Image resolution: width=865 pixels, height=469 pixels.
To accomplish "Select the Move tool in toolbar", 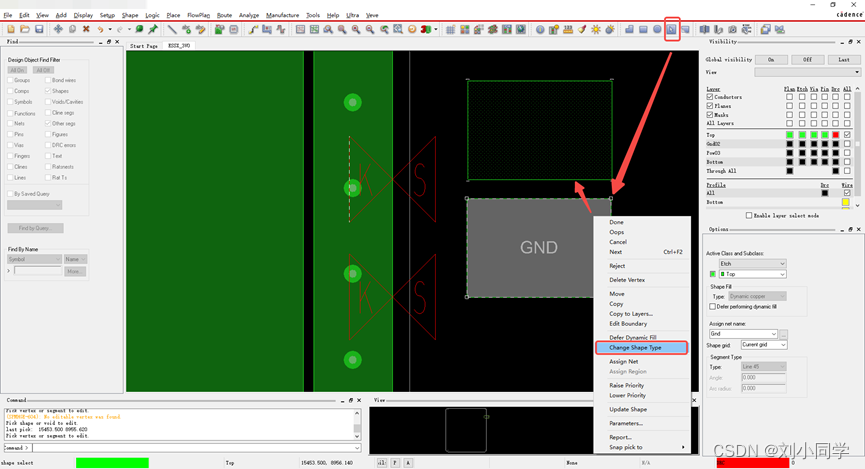I will click(58, 29).
